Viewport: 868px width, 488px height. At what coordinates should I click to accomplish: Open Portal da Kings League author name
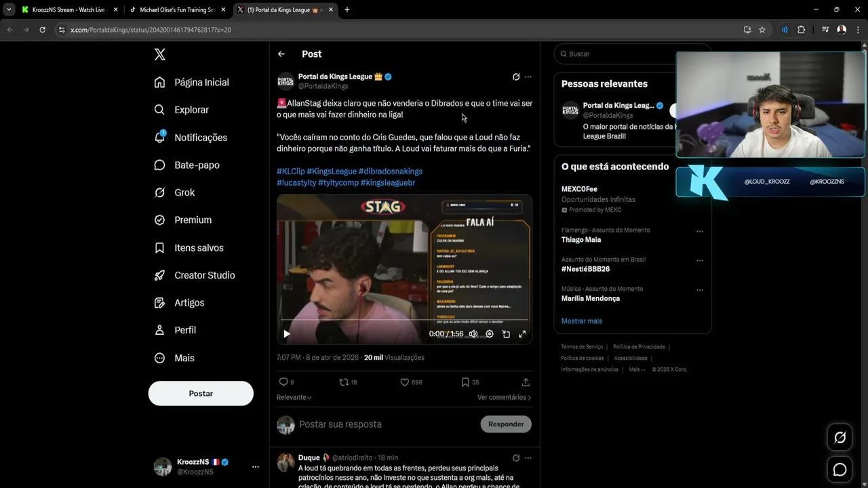pyautogui.click(x=335, y=77)
